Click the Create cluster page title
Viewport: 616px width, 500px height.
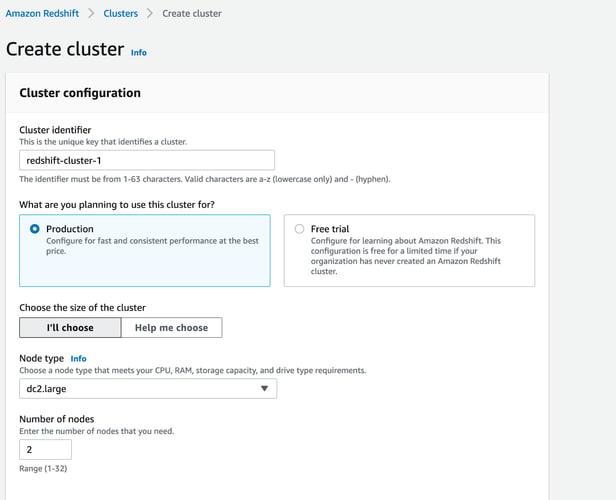pyautogui.click(x=65, y=49)
